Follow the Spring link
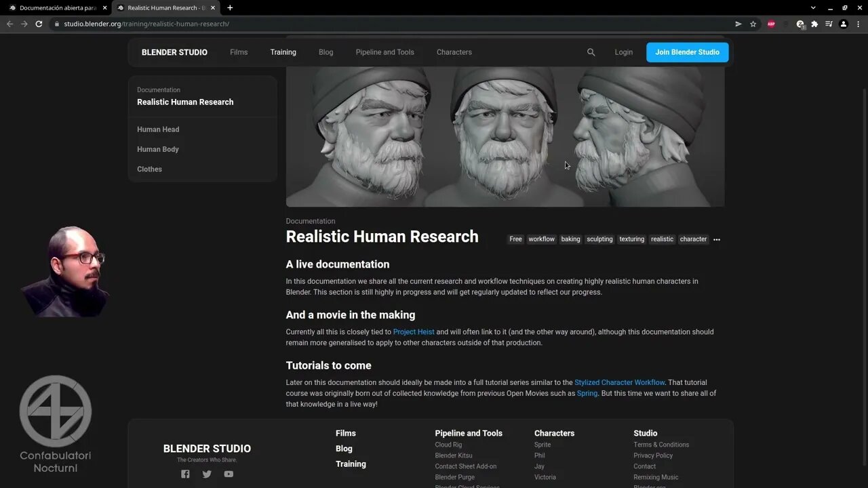The image size is (868, 488). pyautogui.click(x=587, y=393)
